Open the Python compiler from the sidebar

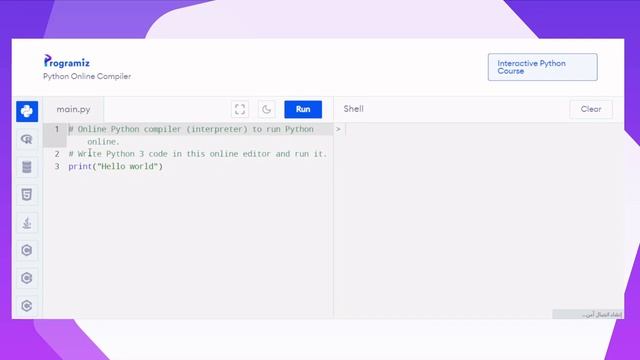point(27,111)
